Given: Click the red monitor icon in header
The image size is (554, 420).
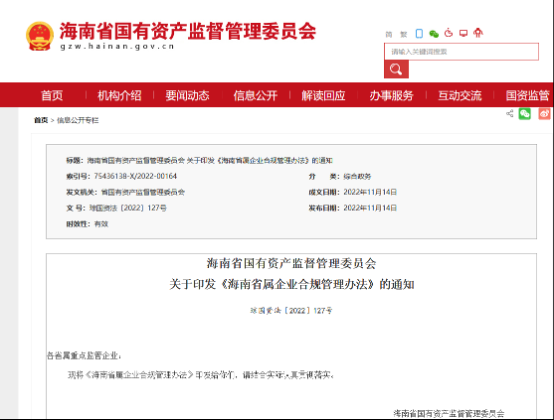Looking at the screenshot, I should [463, 33].
